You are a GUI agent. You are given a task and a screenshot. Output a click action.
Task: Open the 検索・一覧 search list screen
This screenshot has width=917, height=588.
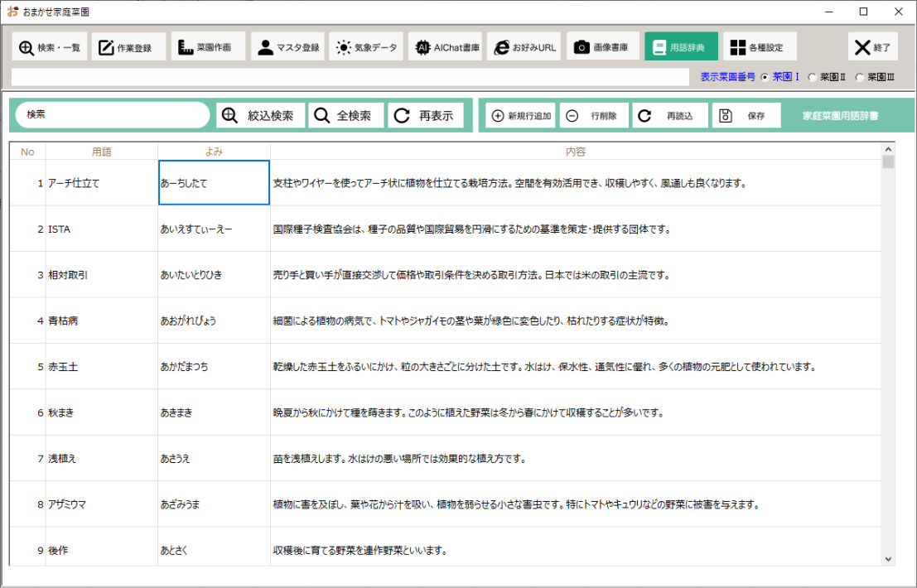pos(48,46)
